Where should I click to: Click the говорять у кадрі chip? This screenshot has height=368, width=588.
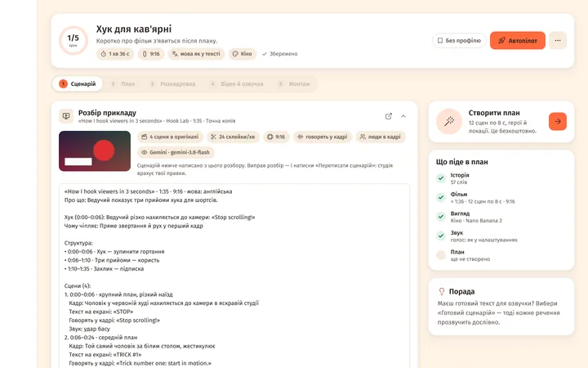pyautogui.click(x=323, y=137)
